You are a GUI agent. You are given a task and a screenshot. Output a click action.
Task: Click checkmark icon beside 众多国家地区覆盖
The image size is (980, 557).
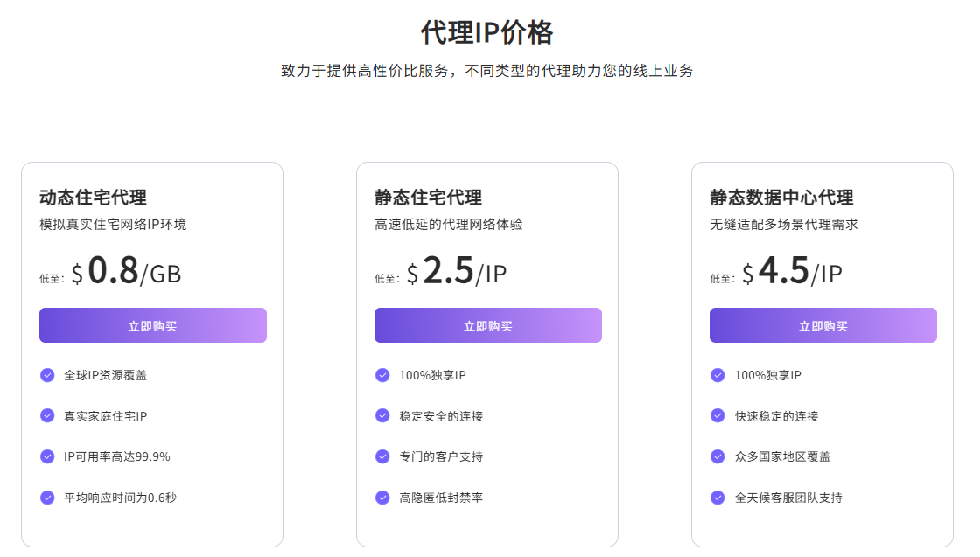(x=717, y=456)
